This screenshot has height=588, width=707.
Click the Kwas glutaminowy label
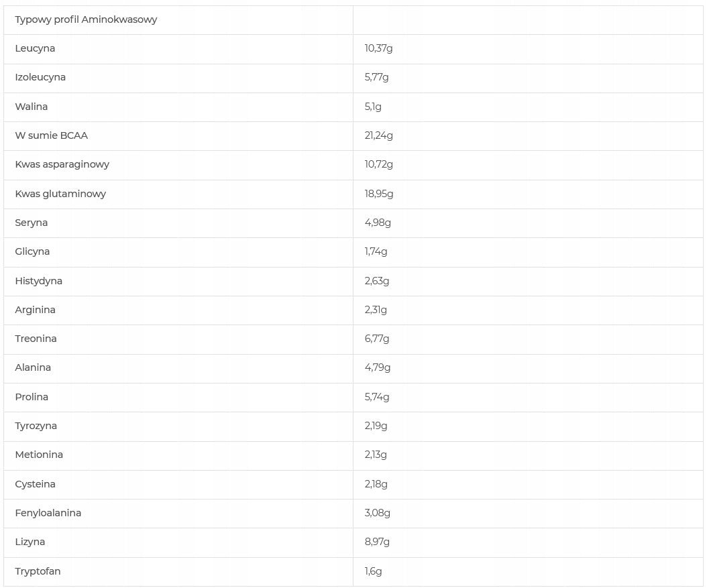coord(60,194)
